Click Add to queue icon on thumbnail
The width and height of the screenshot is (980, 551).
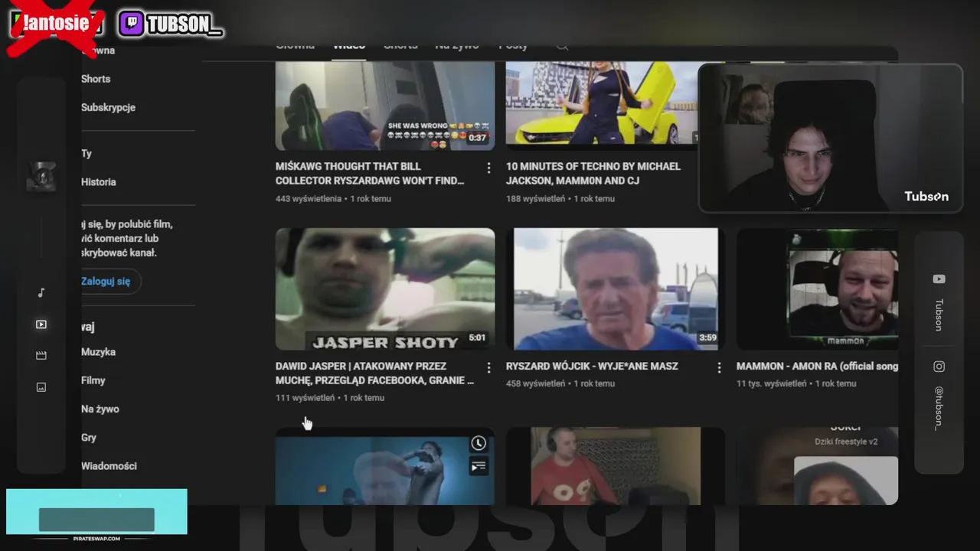point(479,466)
